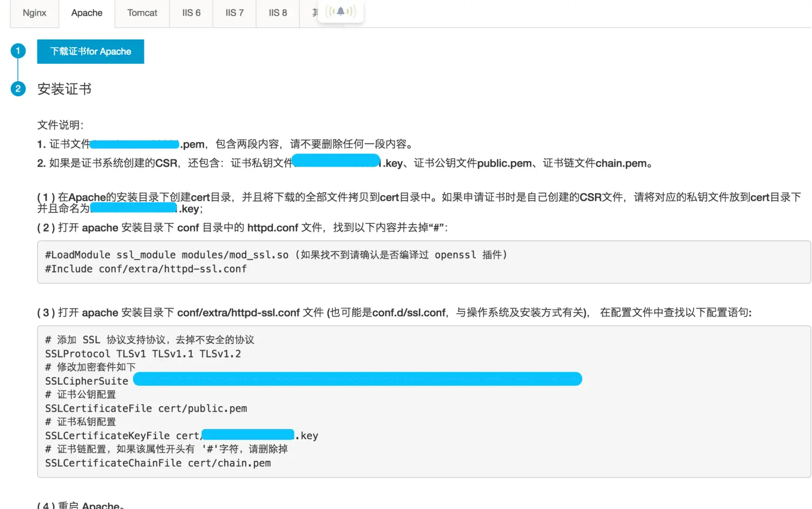Click the bell notification icon

(340, 11)
